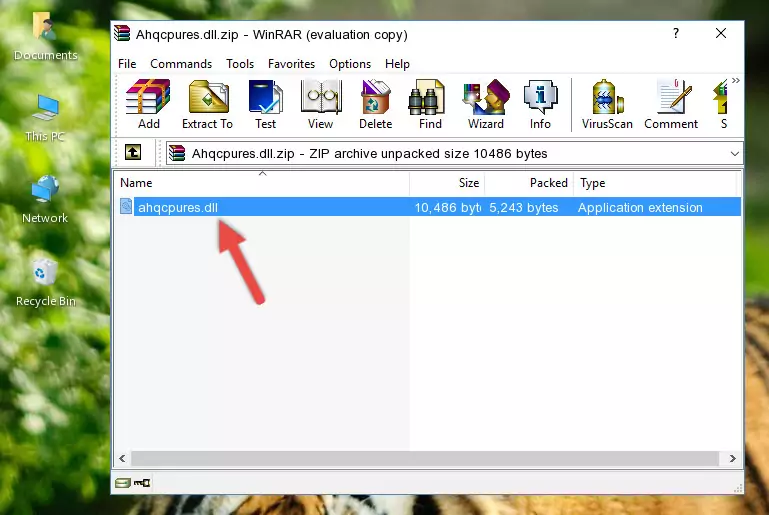Open the File menu

click(x=127, y=64)
